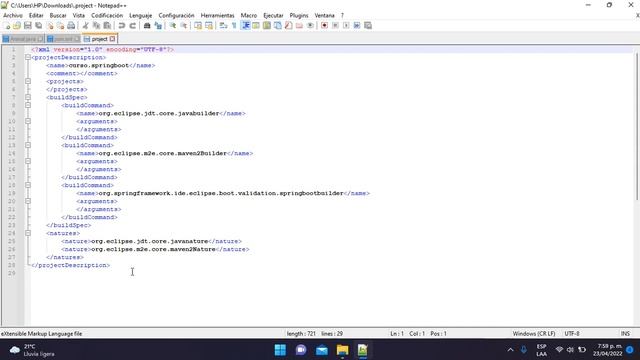Save the current file via toolbar
This screenshot has height=360, width=640.
(x=28, y=26)
